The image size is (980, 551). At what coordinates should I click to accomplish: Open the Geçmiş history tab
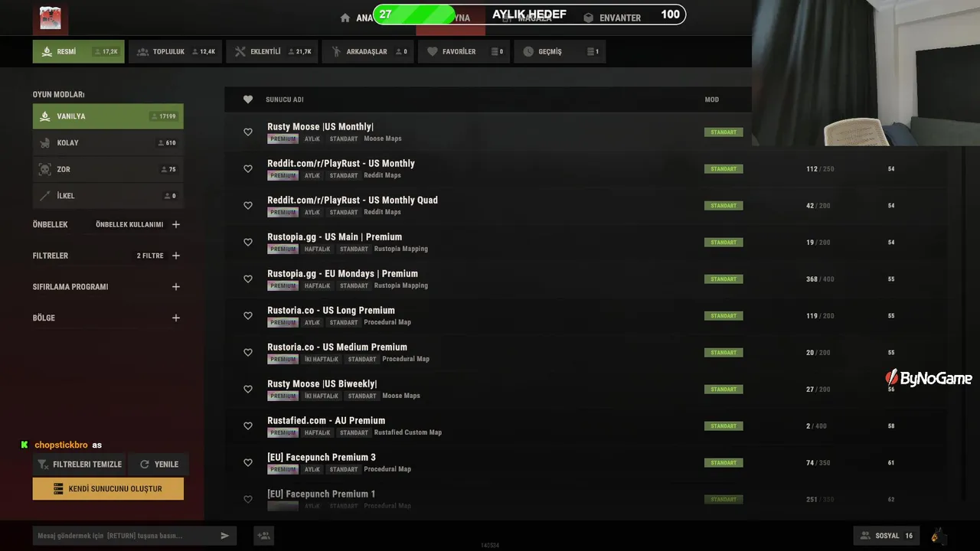point(560,52)
